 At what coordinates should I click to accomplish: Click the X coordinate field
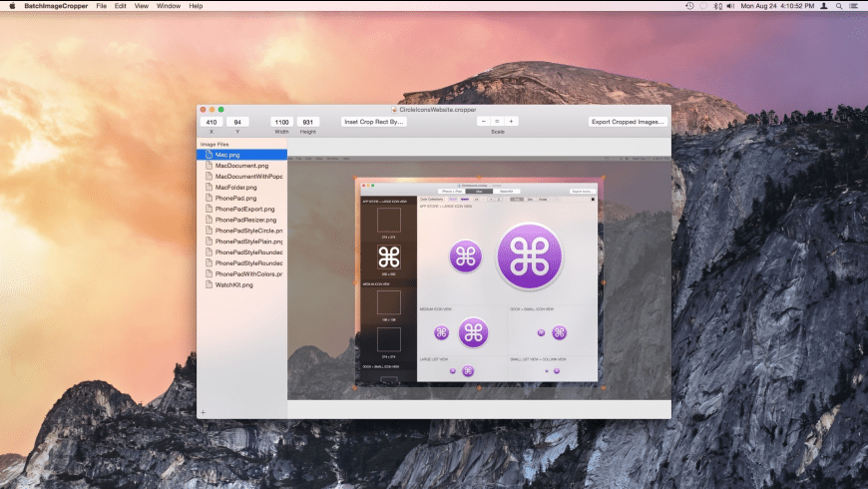point(213,122)
